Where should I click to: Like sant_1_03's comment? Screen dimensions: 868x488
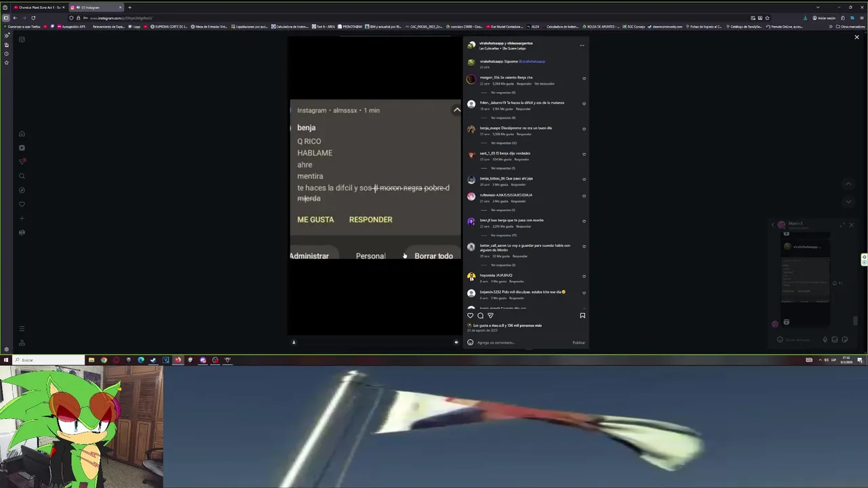pos(584,155)
